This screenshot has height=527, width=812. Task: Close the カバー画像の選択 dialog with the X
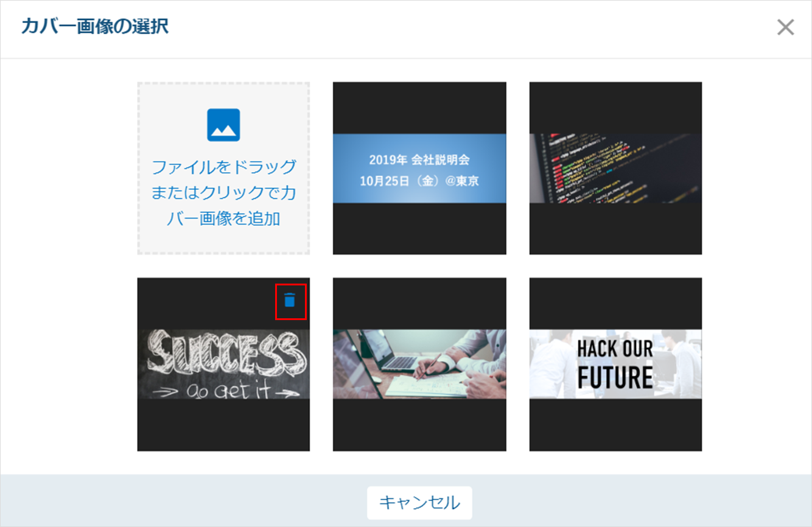785,27
